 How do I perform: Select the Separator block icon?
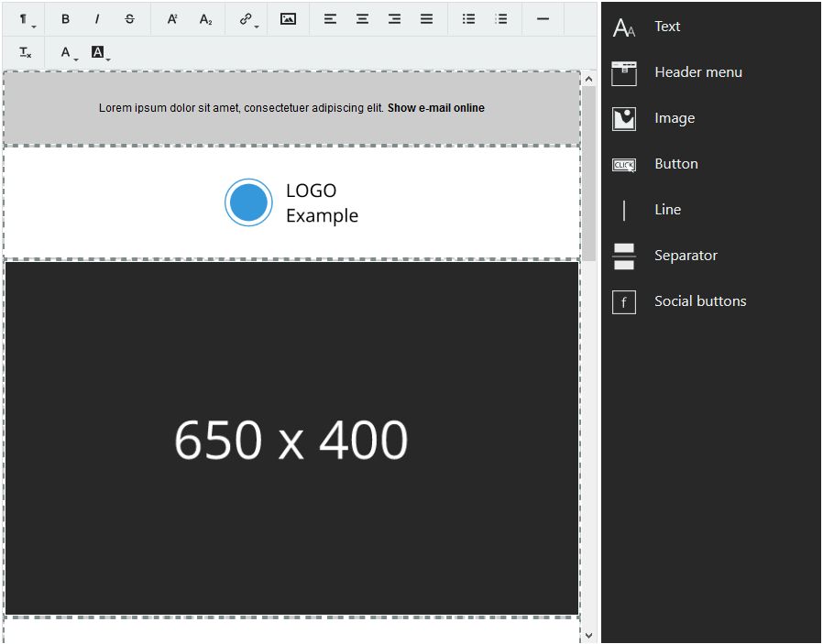tap(624, 257)
